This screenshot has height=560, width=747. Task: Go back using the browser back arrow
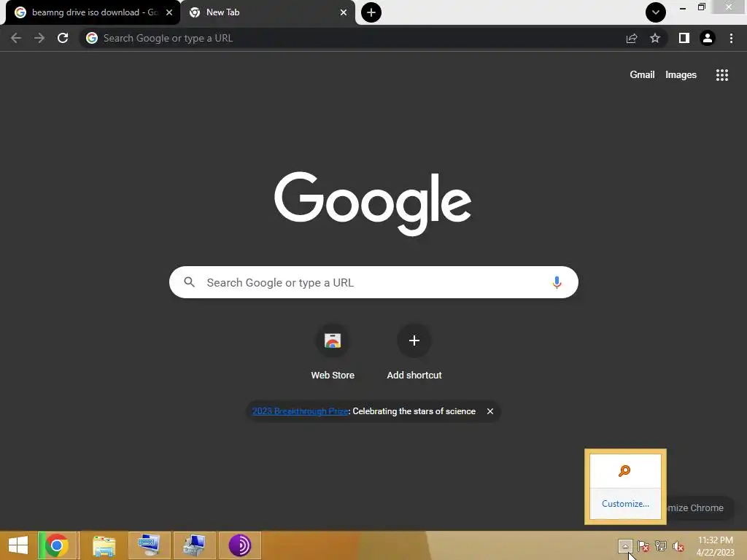[x=16, y=38]
